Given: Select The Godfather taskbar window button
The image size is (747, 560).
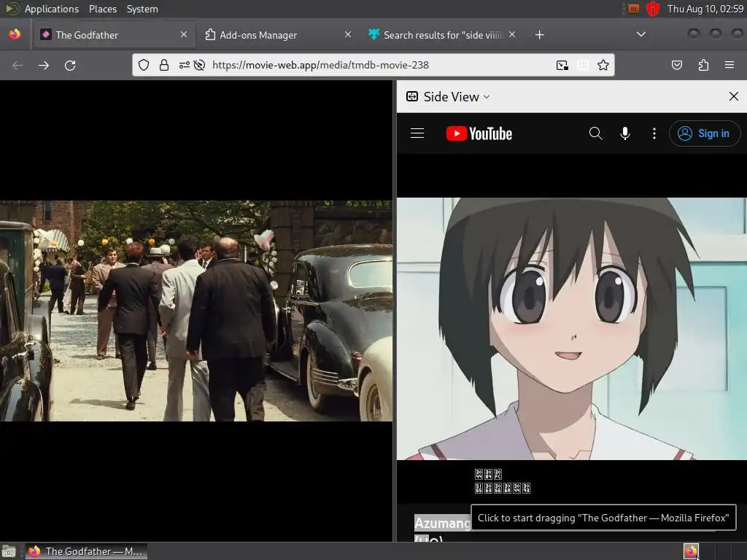Looking at the screenshot, I should (86, 551).
